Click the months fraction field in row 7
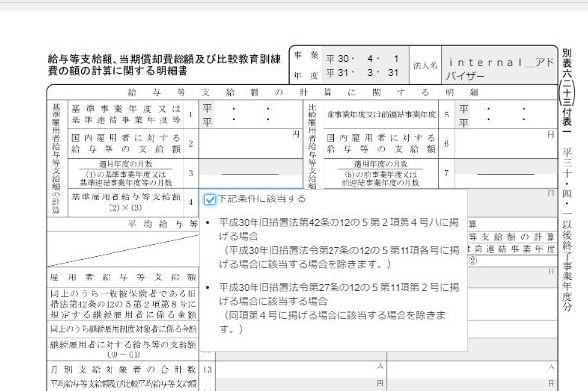This screenshot has height=391, width=588. [506, 174]
